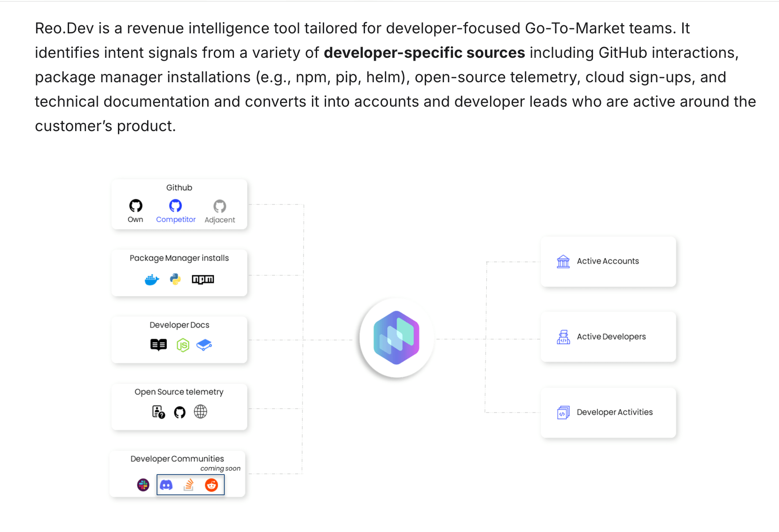Select the Active Developers card
The height and width of the screenshot is (532, 779).
pyautogui.click(x=608, y=336)
